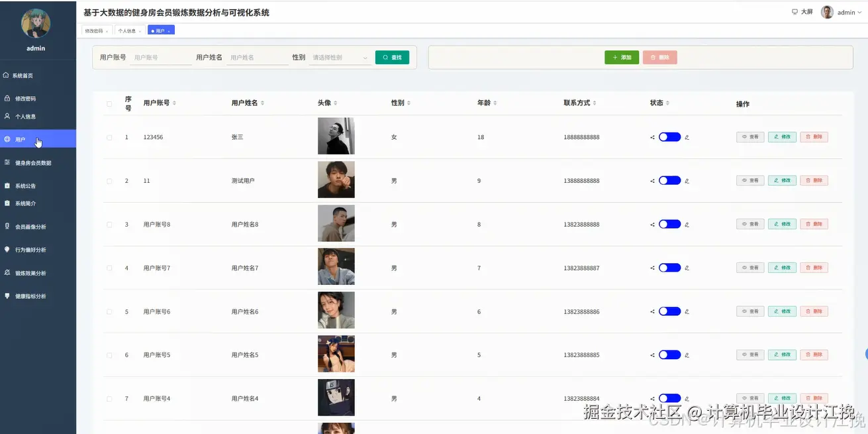Screen dimensions: 868x434
Task: Open 测试用户's avatar thumbnail
Action: point(336,180)
